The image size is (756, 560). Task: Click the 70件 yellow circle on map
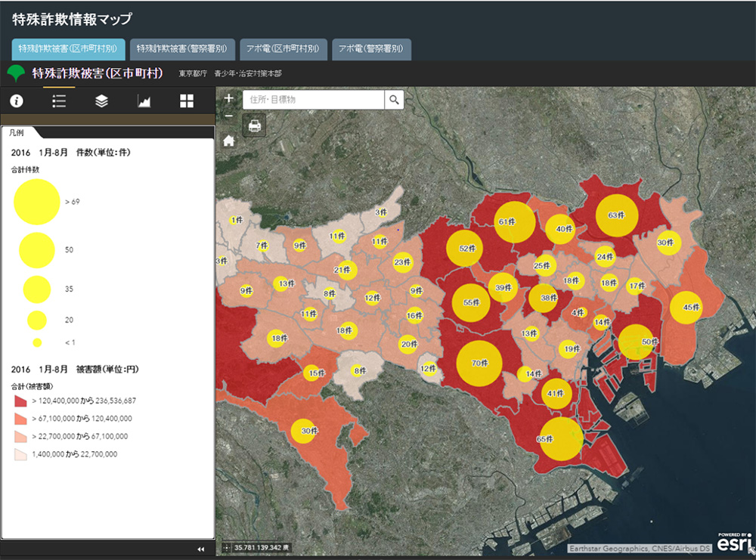(x=479, y=363)
